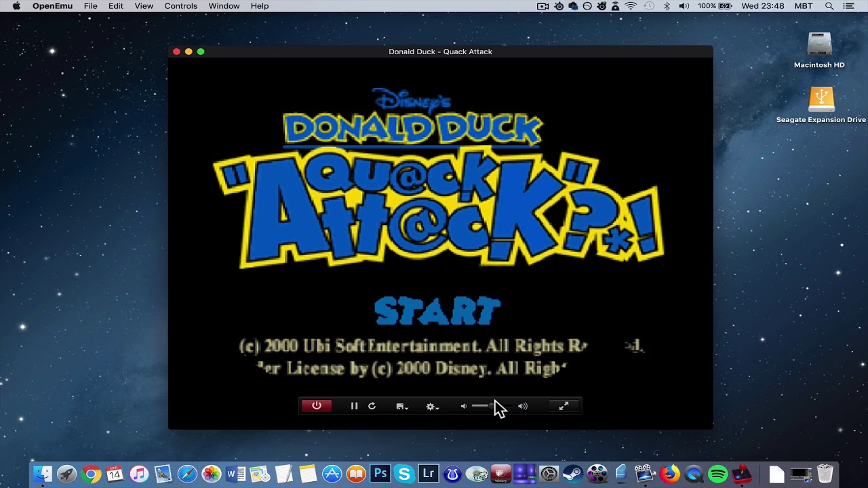Screen dimensions: 868x488
Task: Open the Edit menu
Action: (x=116, y=6)
